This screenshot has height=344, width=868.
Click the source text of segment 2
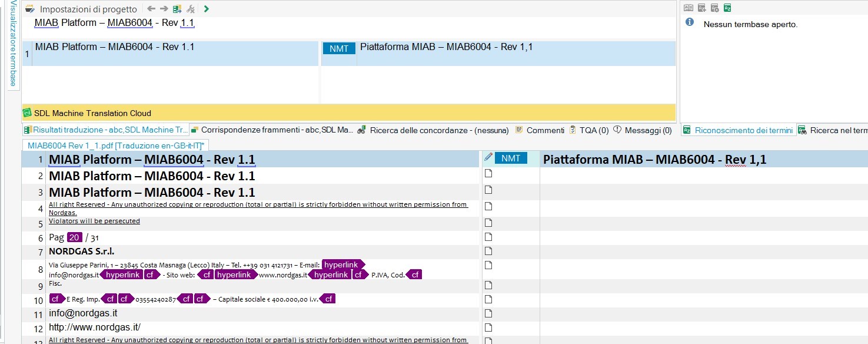pyautogui.click(x=152, y=176)
